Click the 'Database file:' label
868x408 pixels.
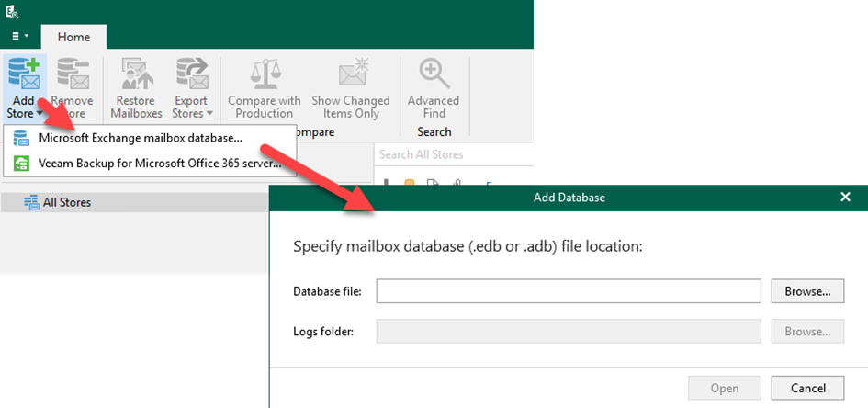[327, 291]
